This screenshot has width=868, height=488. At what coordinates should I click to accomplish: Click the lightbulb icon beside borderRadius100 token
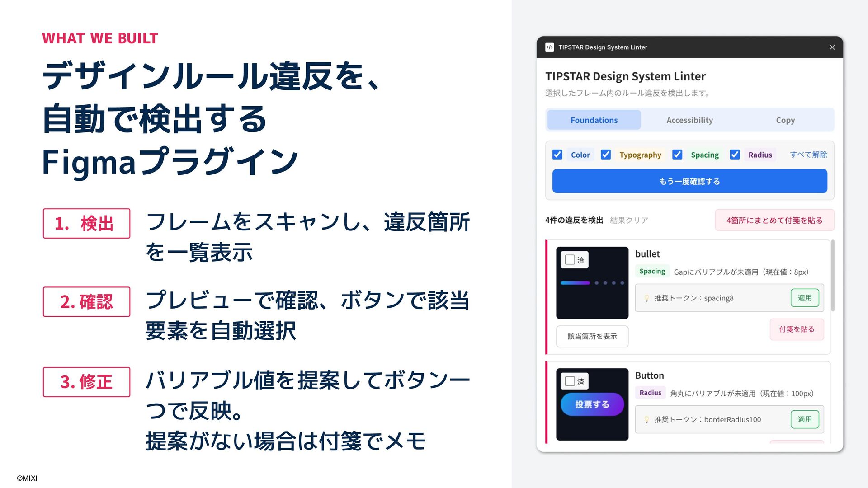(x=646, y=420)
